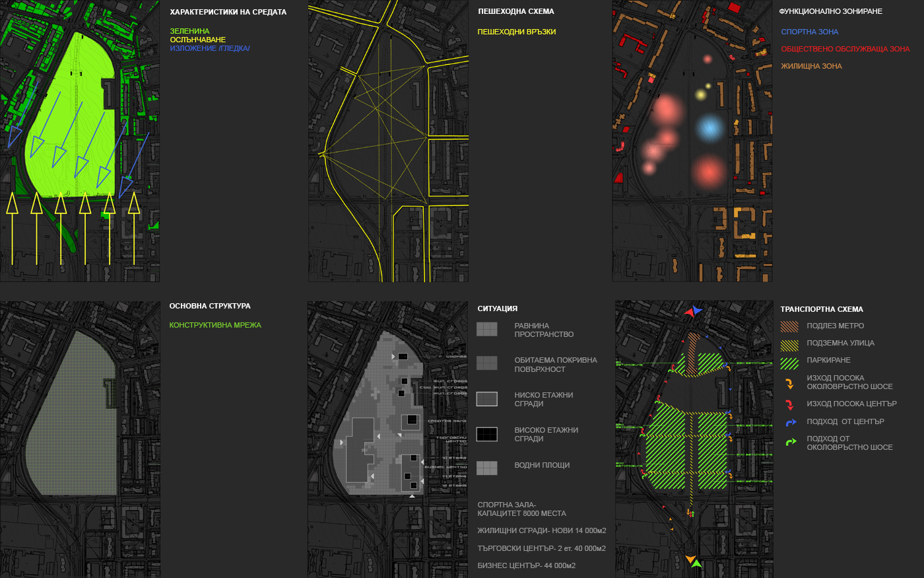Pick the grey swatch for ВОДНИ ПЛОЩИ

pos(487,468)
